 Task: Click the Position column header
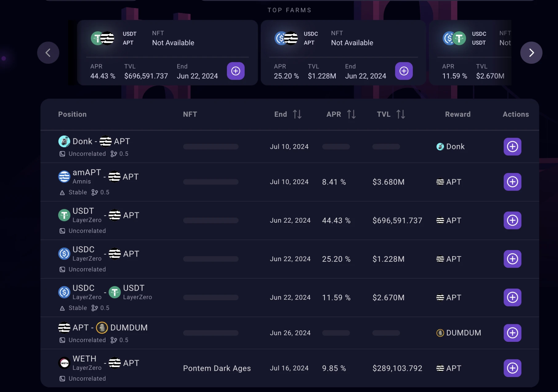(x=72, y=114)
